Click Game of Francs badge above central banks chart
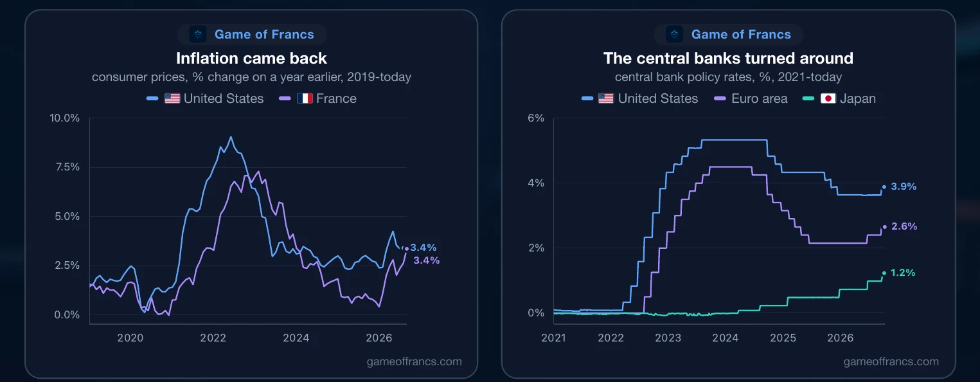Image resolution: width=980 pixels, height=382 pixels. click(728, 34)
